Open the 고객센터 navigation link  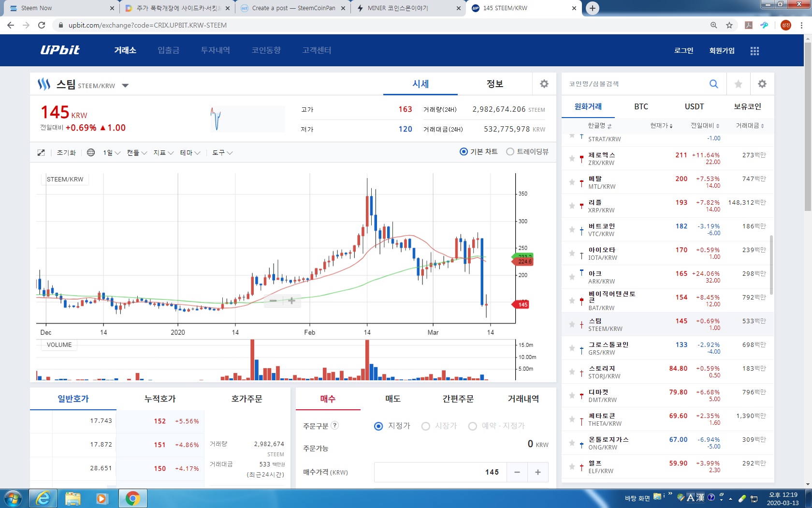317,50
